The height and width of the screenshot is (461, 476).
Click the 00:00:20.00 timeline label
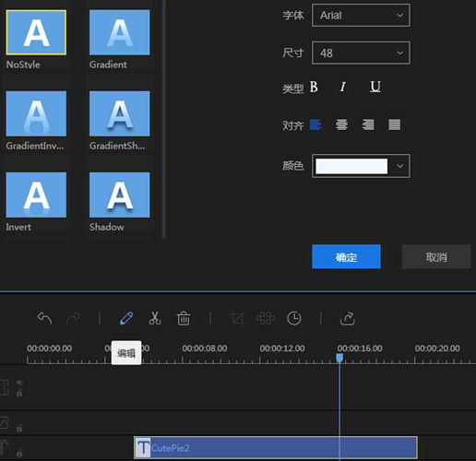437,349
